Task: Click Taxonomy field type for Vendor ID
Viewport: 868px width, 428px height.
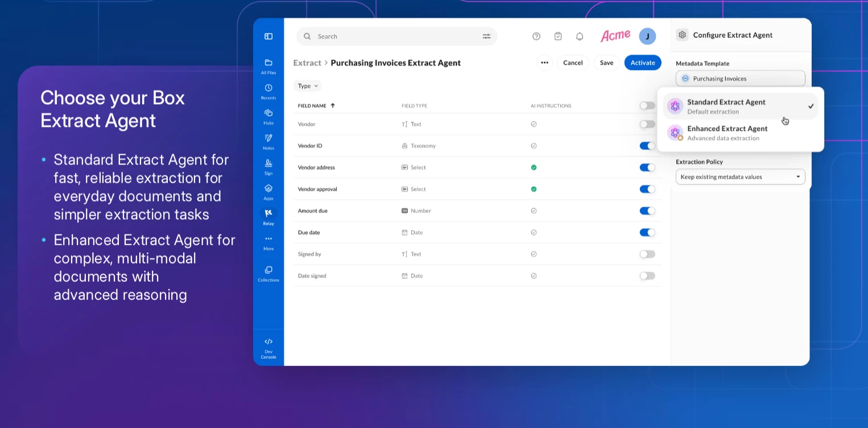Action: click(419, 146)
